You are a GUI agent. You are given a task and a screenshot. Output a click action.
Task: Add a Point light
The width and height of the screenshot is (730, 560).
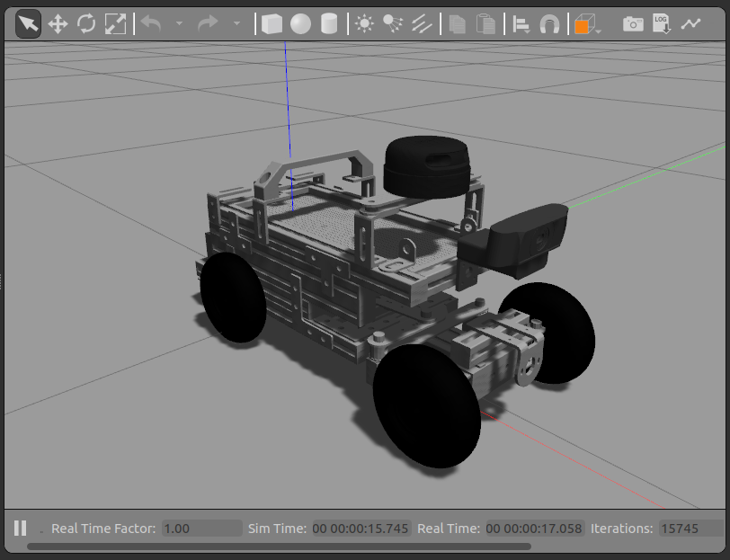(x=364, y=23)
